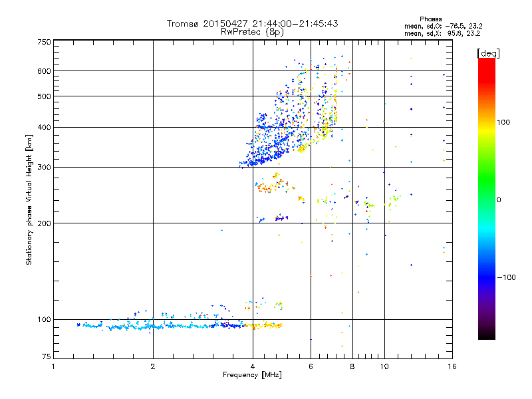Viewport: 532px width, 399px height.
Task: Click the x-axis tick label '10'
Action: [x=384, y=366]
